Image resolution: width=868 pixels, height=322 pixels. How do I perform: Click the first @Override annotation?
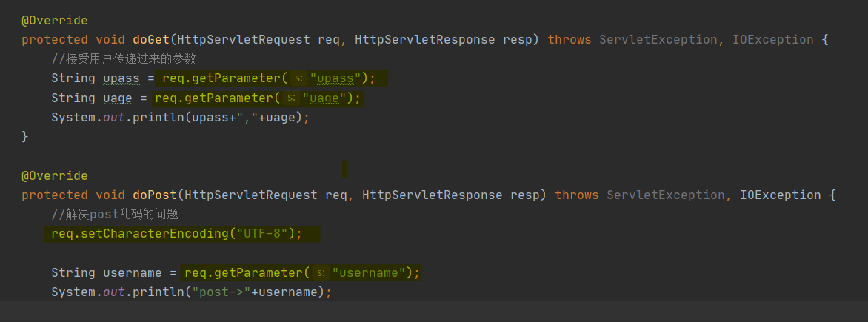click(54, 21)
